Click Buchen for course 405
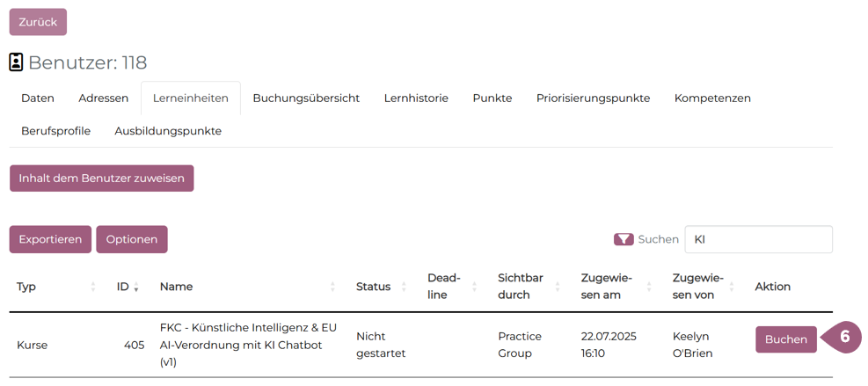This screenshot has height=386, width=868. [x=785, y=339]
